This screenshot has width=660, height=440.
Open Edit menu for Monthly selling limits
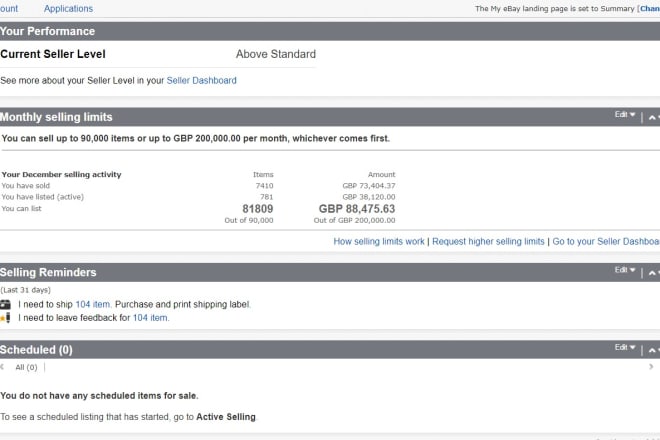point(625,115)
